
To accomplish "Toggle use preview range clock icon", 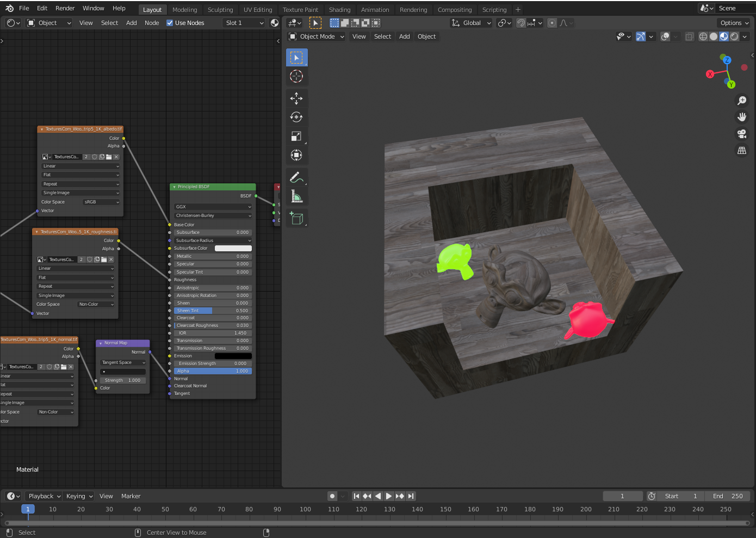I will [x=652, y=496].
